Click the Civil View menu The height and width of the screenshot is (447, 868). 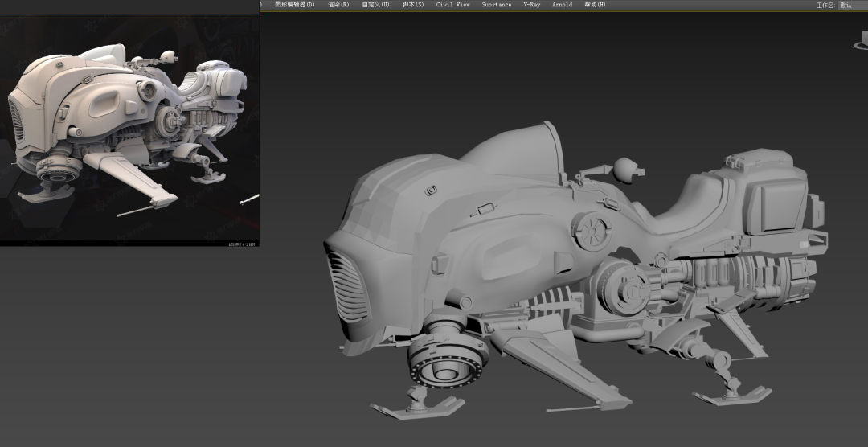coord(452,5)
